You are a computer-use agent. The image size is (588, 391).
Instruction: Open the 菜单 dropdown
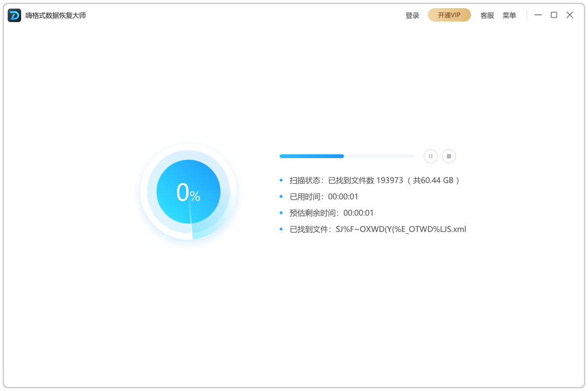pos(509,15)
